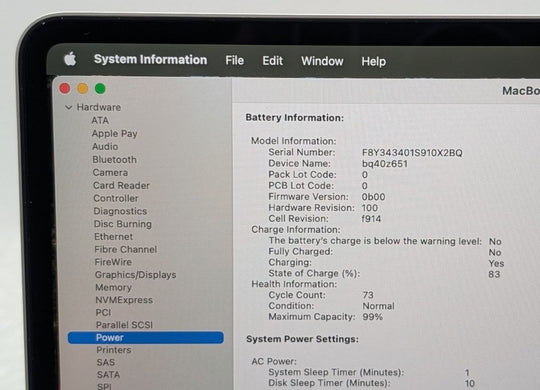
Task: Select NVMExpress in the sidebar
Action: [124, 300]
